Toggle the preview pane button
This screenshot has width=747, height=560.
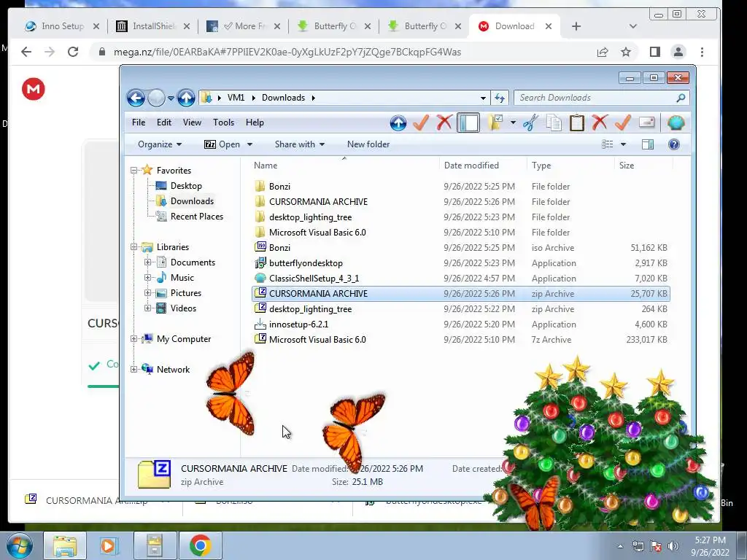click(x=648, y=144)
